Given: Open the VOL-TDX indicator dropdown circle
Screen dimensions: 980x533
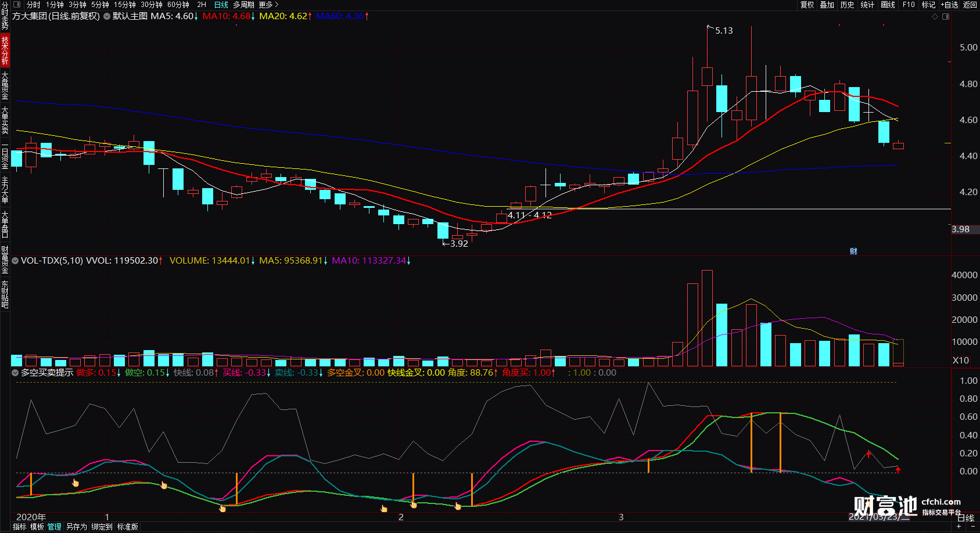Looking at the screenshot, I should 15,261.
